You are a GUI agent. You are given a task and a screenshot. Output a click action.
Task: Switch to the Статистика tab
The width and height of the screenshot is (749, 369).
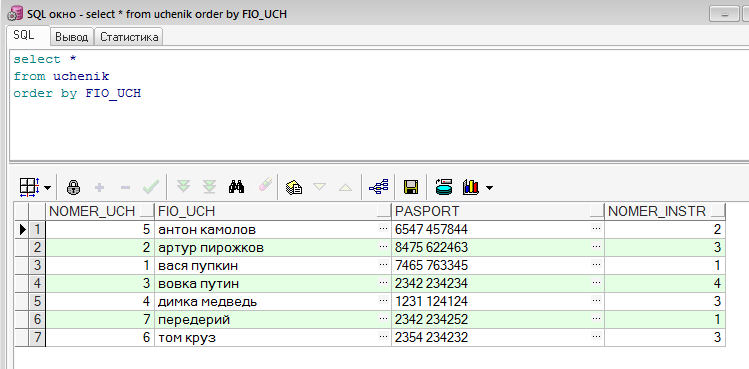(x=129, y=37)
